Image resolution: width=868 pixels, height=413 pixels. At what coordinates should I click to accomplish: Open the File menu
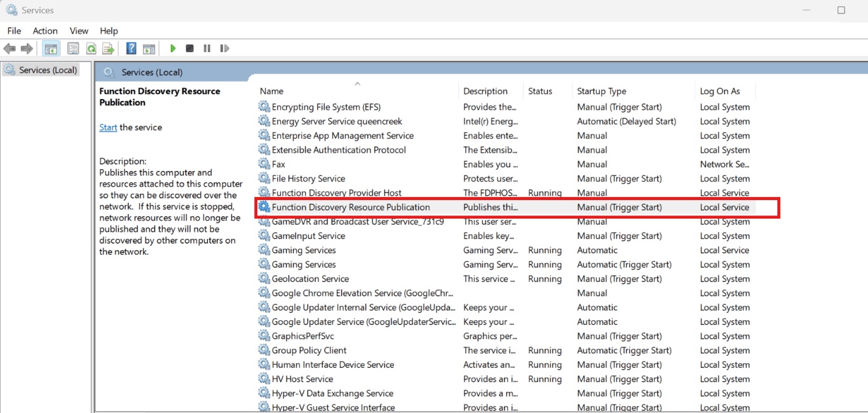(x=13, y=30)
